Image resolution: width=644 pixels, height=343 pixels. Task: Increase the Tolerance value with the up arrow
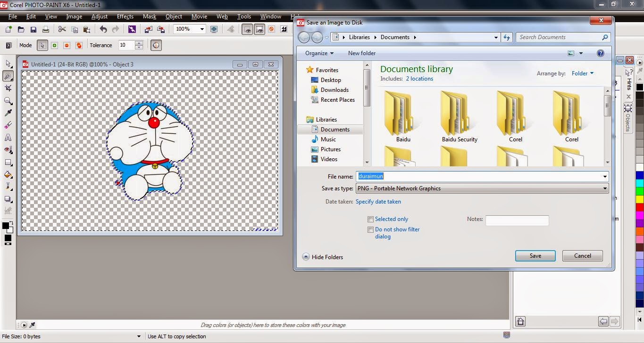(x=139, y=43)
